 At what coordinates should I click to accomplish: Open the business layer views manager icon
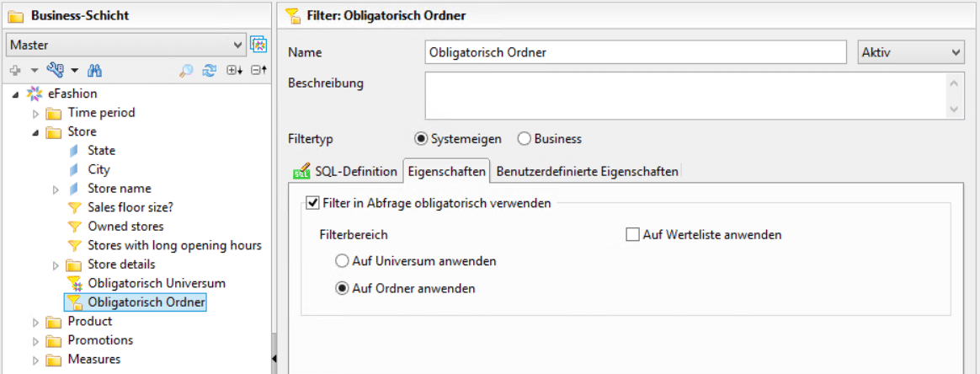pyautogui.click(x=258, y=45)
